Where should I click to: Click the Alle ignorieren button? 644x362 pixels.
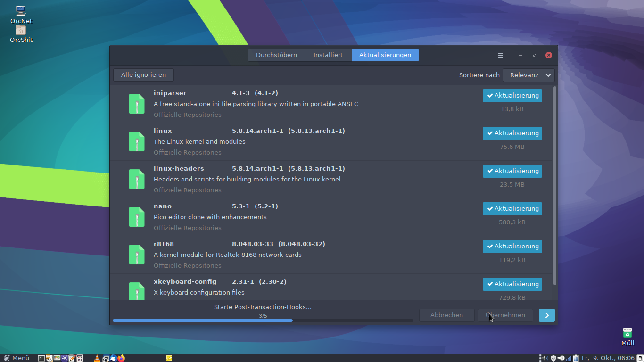(x=143, y=75)
